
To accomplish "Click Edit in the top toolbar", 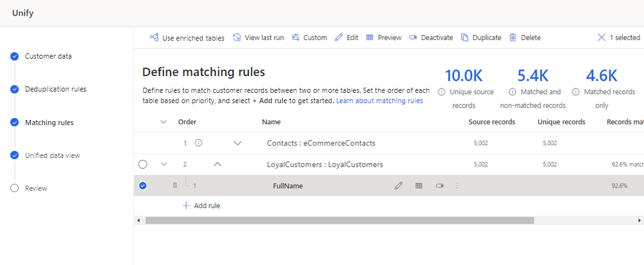I will pyautogui.click(x=346, y=37).
